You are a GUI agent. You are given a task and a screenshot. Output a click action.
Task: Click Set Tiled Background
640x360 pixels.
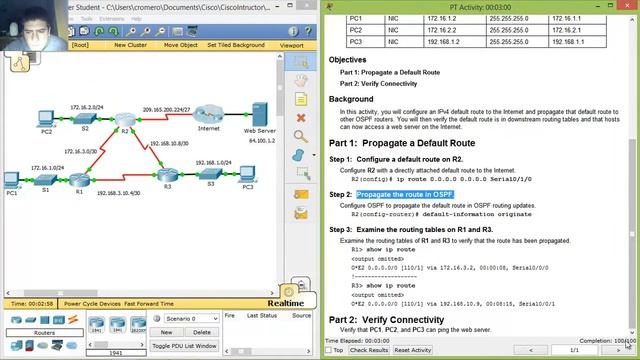[x=236, y=45]
